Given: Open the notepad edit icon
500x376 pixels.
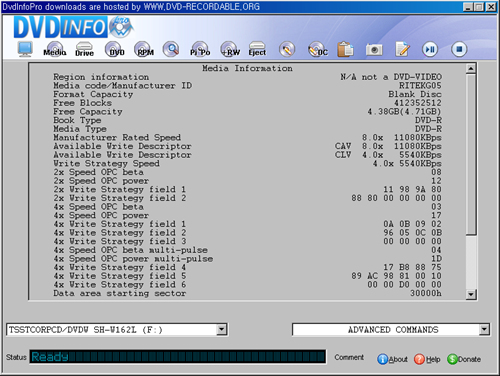Looking at the screenshot, I should [x=403, y=49].
